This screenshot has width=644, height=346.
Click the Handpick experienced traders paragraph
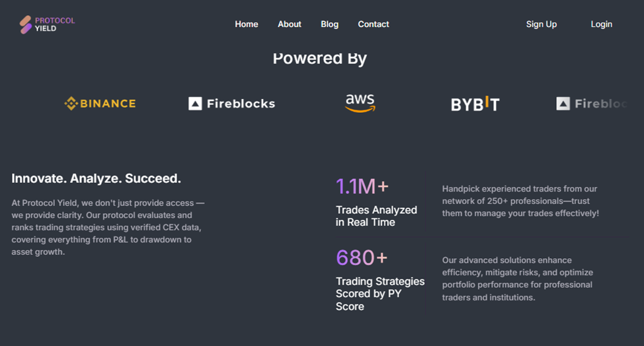coord(520,201)
